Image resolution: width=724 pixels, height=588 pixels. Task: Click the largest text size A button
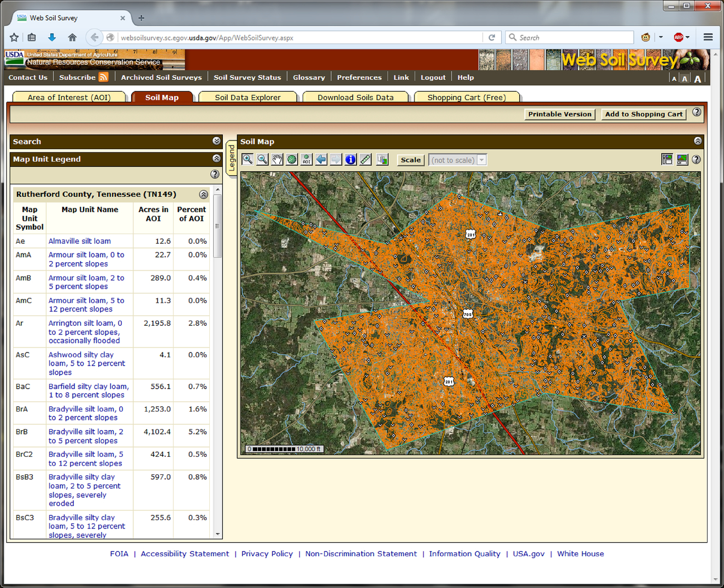(698, 79)
